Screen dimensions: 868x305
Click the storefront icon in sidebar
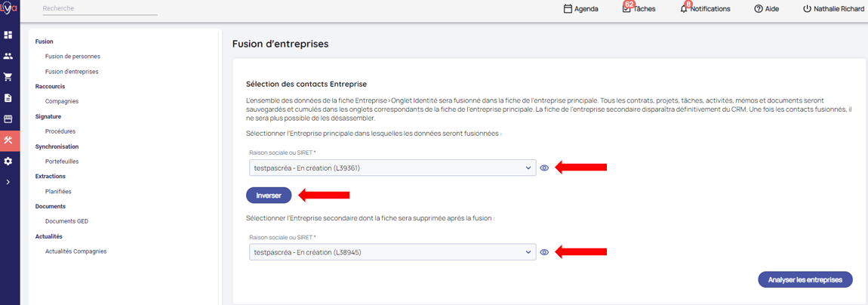pyautogui.click(x=8, y=119)
